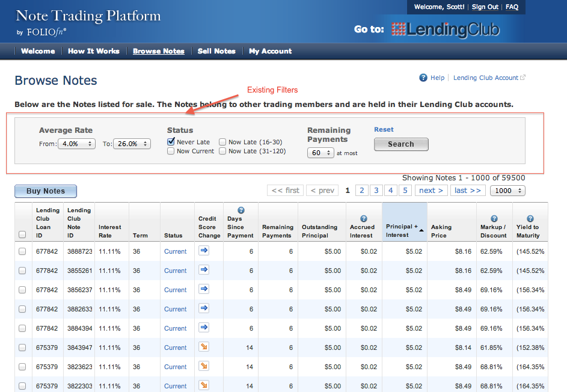
Task: Open the Sell Notes menu item
Action: pyautogui.click(x=216, y=51)
